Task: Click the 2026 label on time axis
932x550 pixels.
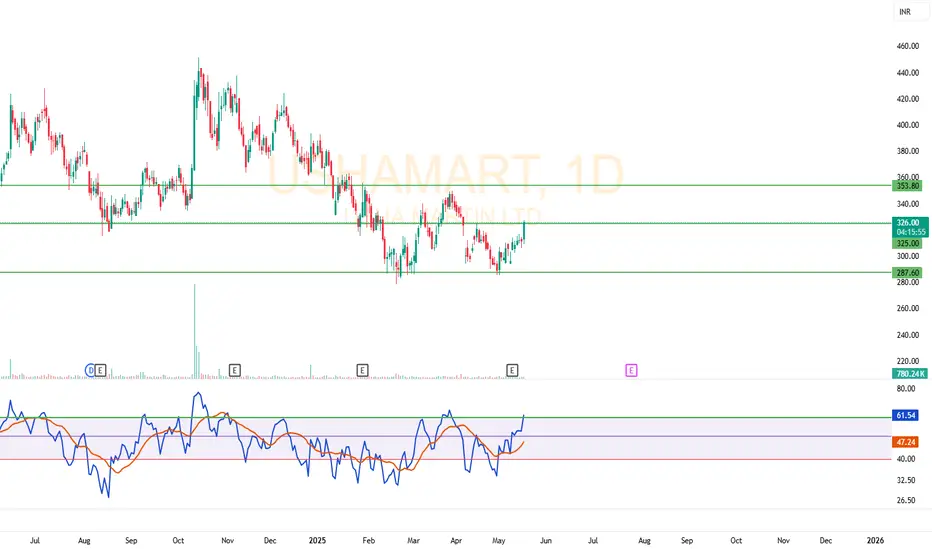Action: click(875, 540)
